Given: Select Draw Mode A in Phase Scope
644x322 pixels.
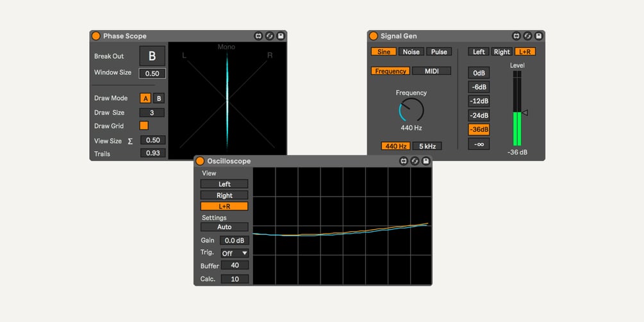Looking at the screenshot, I should tap(145, 99).
